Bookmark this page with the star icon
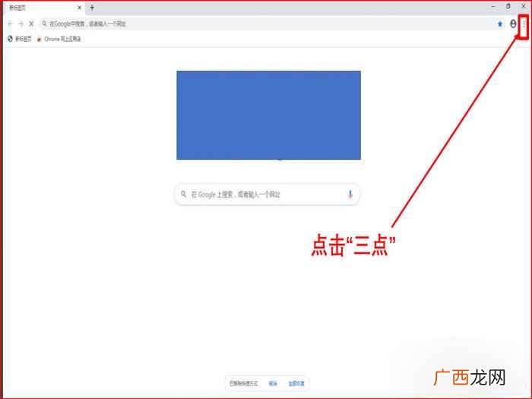Screen dimensions: 532x399 (x=500, y=24)
